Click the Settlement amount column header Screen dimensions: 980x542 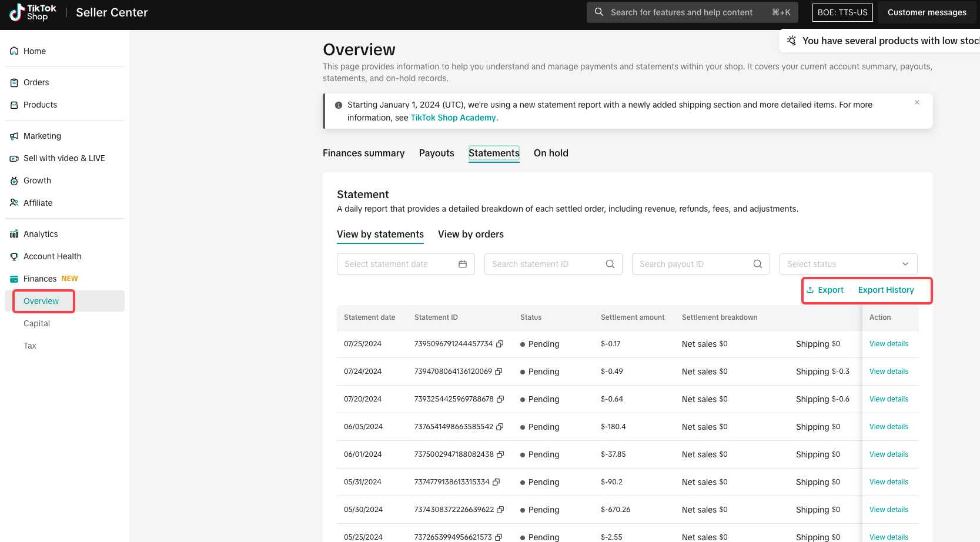pos(633,317)
